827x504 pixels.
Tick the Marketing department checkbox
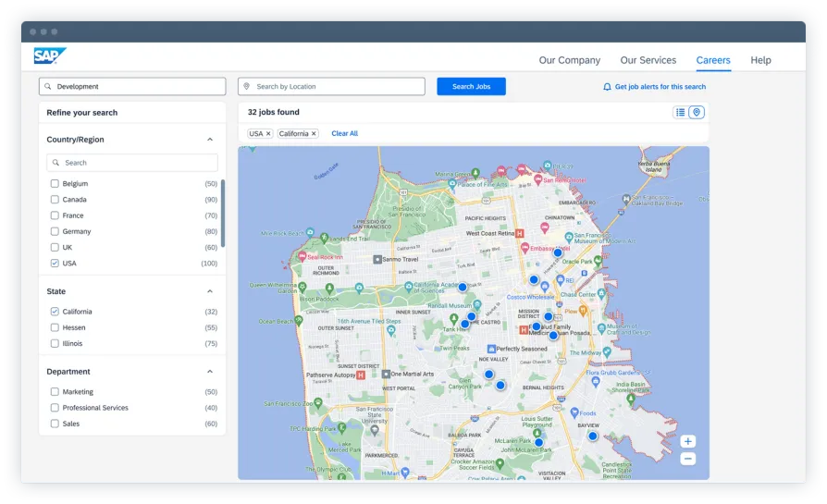point(55,392)
